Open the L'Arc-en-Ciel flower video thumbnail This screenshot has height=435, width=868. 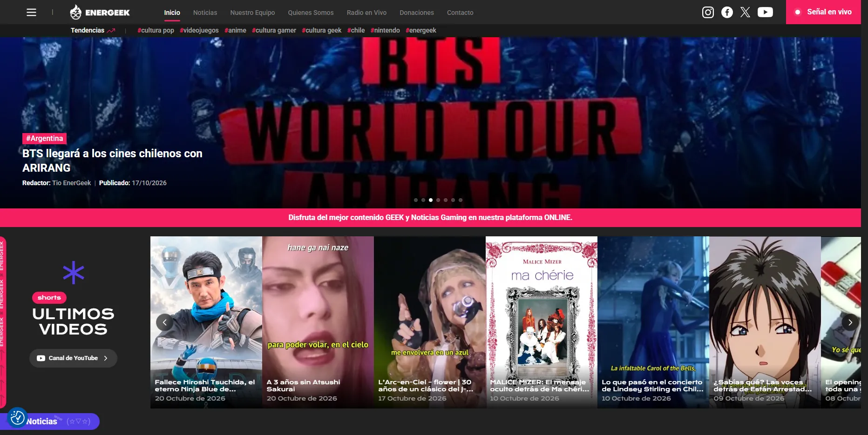(x=430, y=322)
